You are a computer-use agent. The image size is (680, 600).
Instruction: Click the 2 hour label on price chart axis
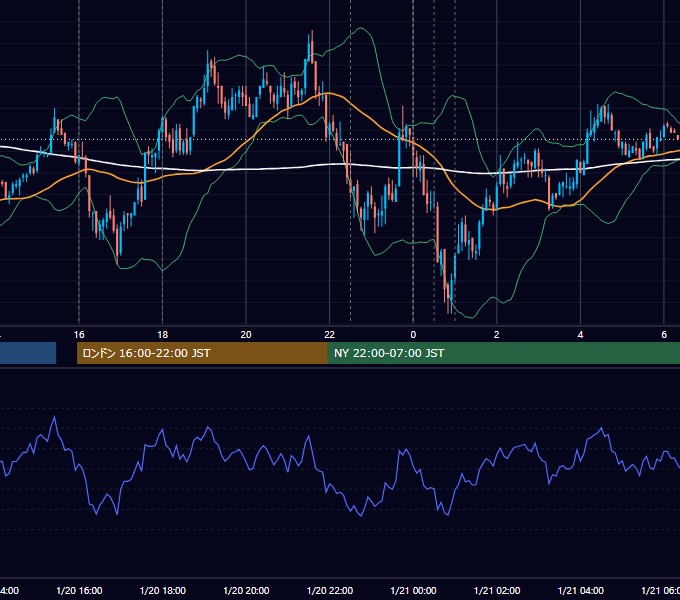point(497,335)
